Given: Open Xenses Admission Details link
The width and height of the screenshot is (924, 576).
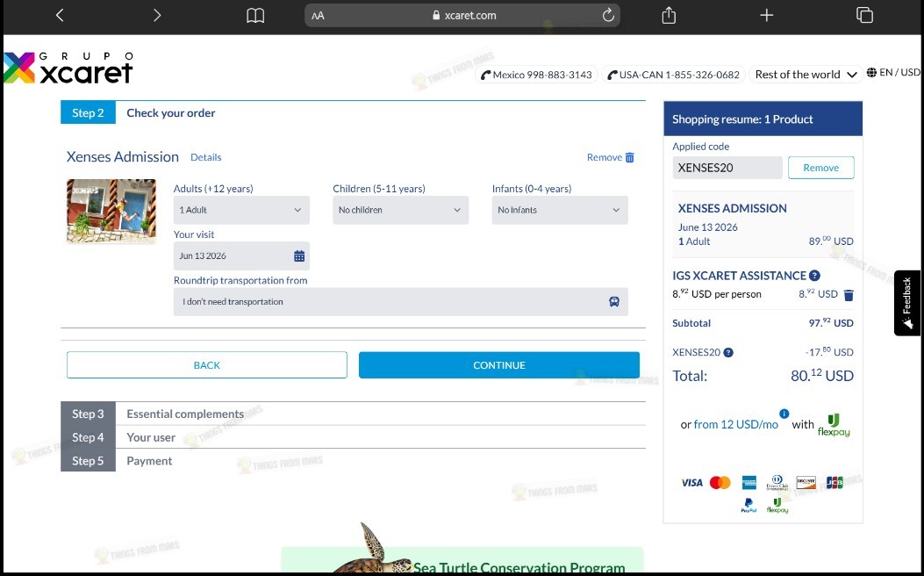Looking at the screenshot, I should [205, 157].
